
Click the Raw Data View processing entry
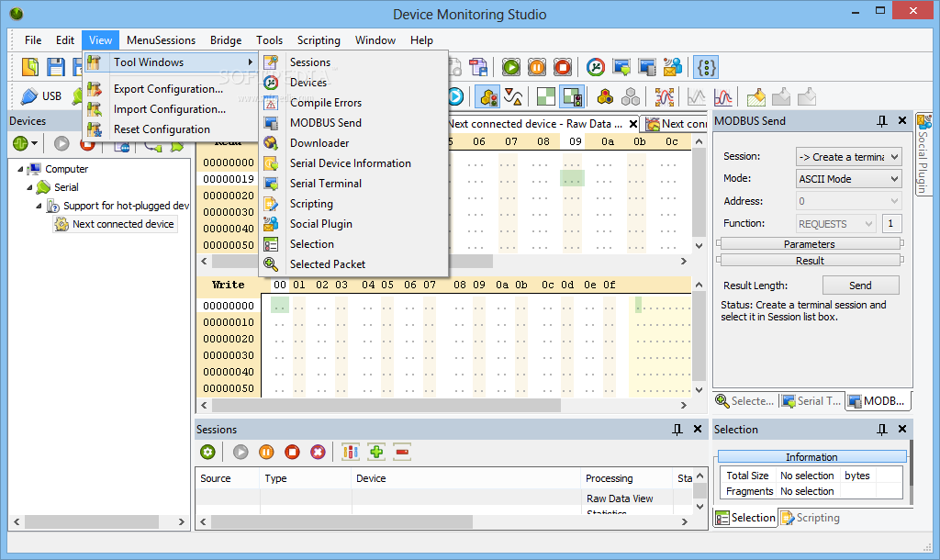pos(620,498)
